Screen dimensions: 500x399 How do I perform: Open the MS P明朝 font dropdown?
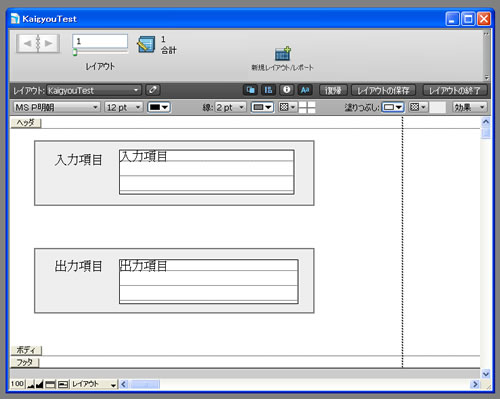57,107
